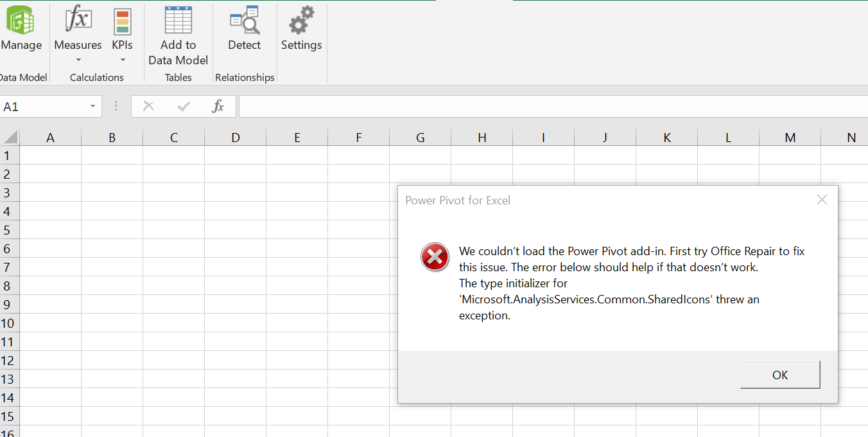Select column E header
This screenshot has height=437, width=868.
pyautogui.click(x=297, y=137)
